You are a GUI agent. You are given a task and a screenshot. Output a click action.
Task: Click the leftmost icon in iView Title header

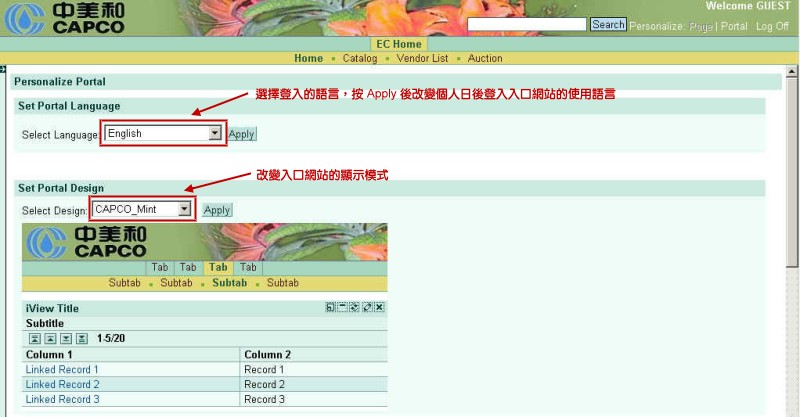(x=331, y=308)
